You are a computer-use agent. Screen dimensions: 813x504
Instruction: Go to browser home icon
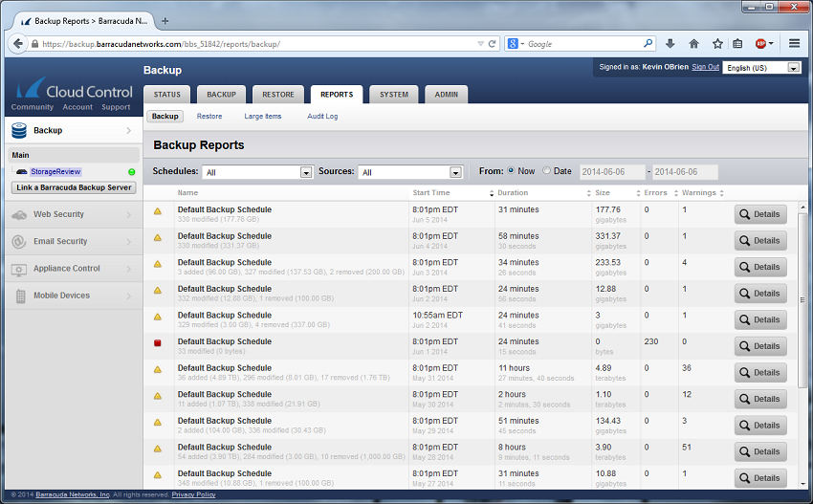[x=693, y=44]
